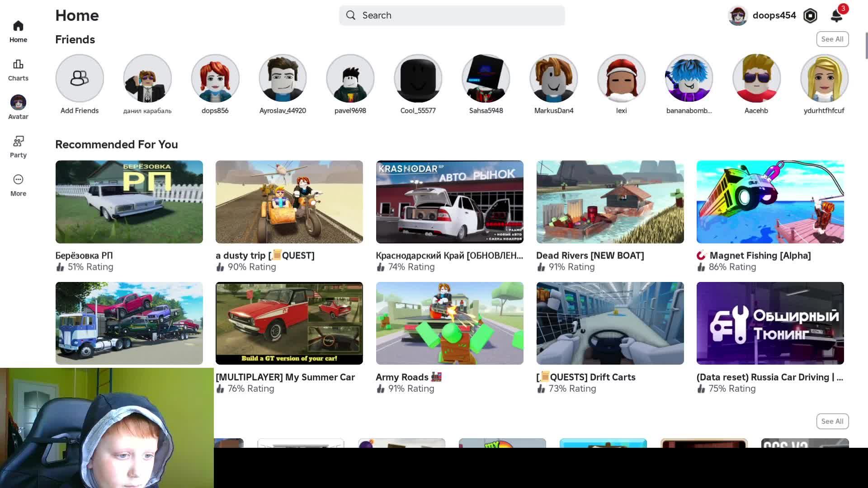Open Dead Rivers [NEW BOAT] game thumbnail
868x488 pixels.
(610, 202)
